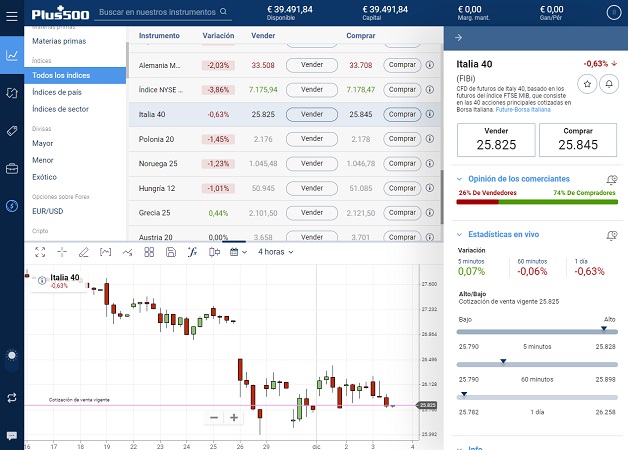Select Materias primas category
The height and width of the screenshot is (450, 628).
pyautogui.click(x=59, y=41)
